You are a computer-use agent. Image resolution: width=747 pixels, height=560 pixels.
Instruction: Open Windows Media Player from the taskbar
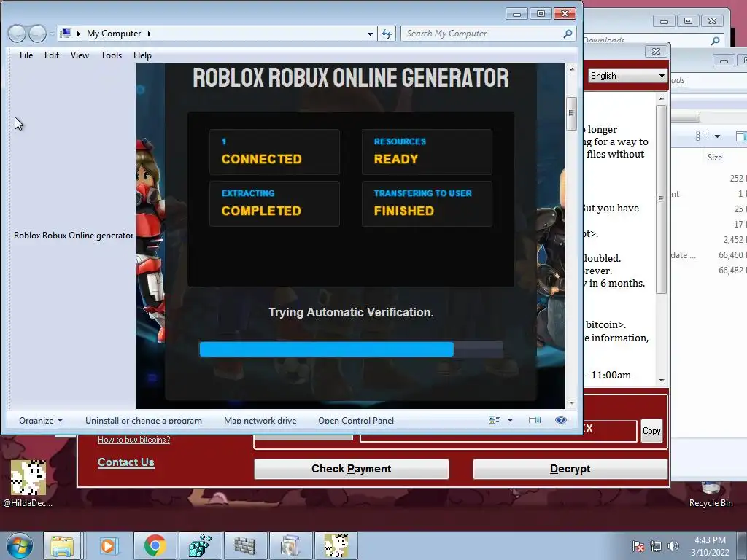click(108, 545)
